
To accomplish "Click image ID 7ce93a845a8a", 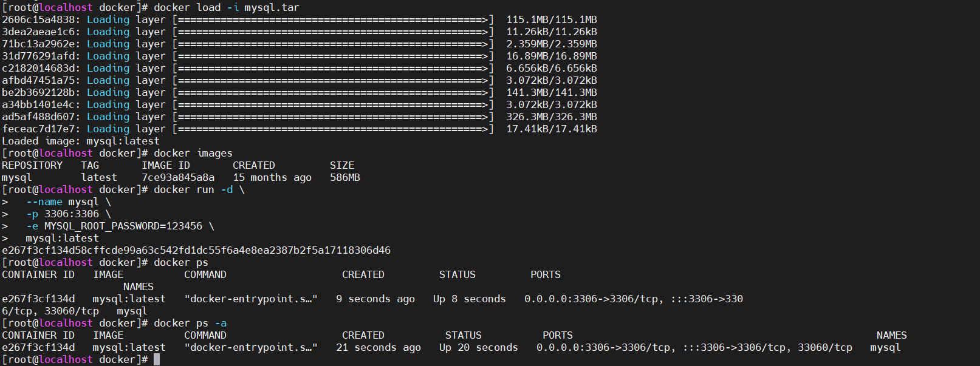I will [x=178, y=177].
